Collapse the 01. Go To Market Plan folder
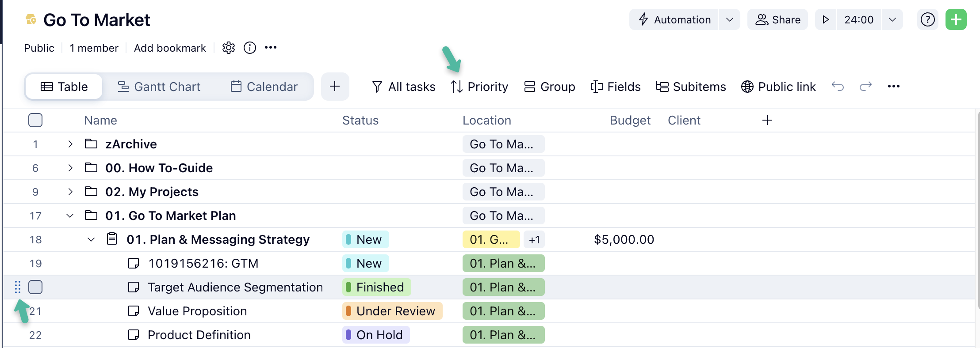980x348 pixels. pyautogui.click(x=70, y=216)
